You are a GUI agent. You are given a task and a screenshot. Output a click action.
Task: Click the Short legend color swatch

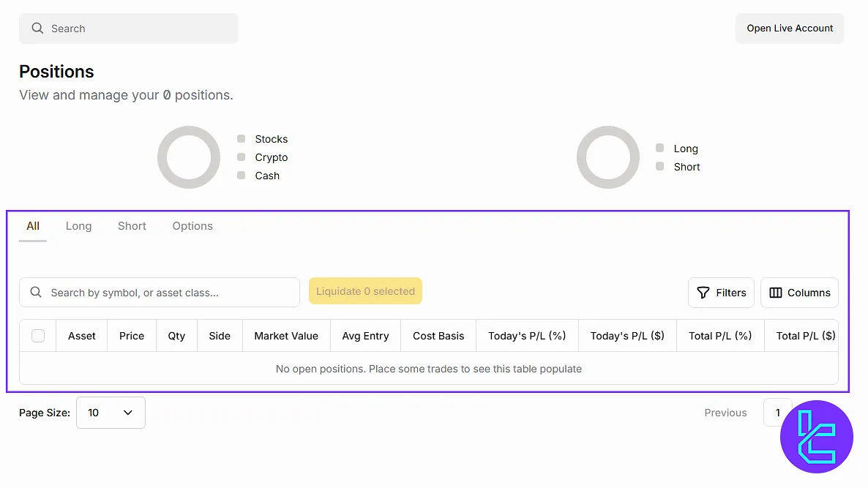pos(660,167)
